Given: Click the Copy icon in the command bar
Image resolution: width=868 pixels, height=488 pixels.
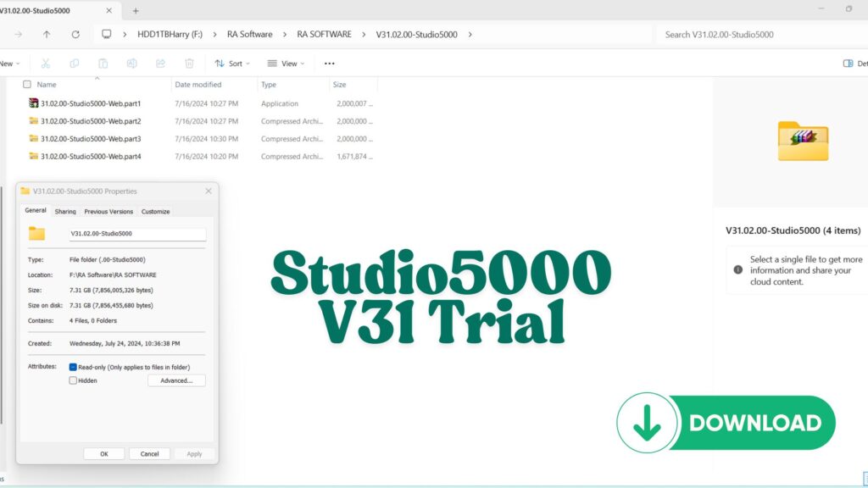Looking at the screenshot, I should [75, 63].
